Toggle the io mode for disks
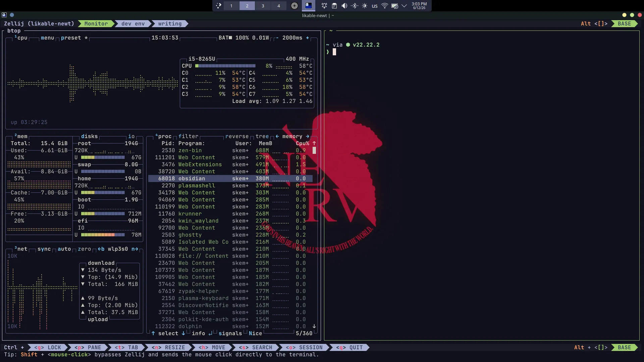This screenshot has width=644, height=362. (x=131, y=136)
